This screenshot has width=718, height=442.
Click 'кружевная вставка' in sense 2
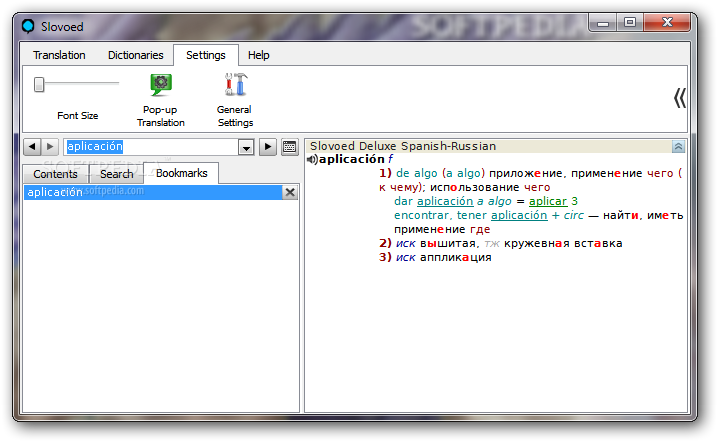[563, 243]
